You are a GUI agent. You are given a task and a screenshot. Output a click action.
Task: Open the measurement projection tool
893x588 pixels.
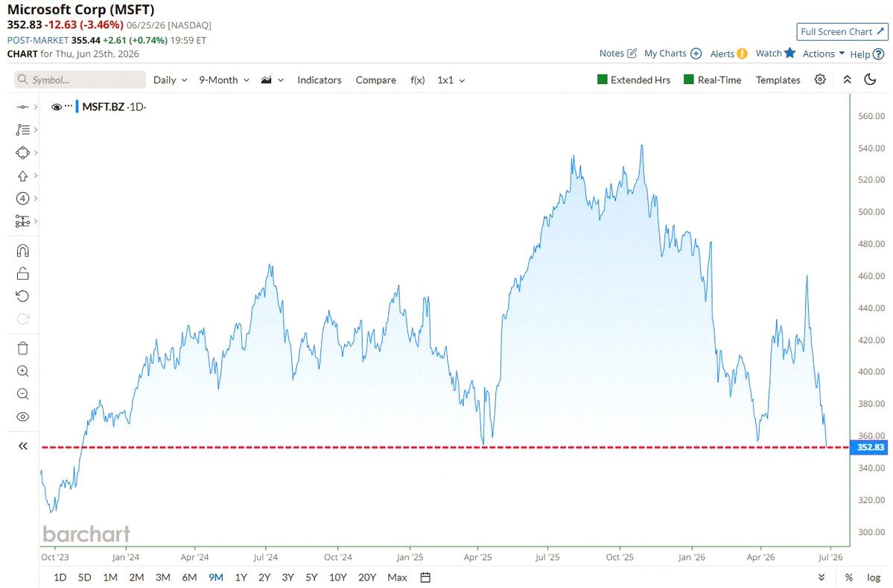click(23, 221)
